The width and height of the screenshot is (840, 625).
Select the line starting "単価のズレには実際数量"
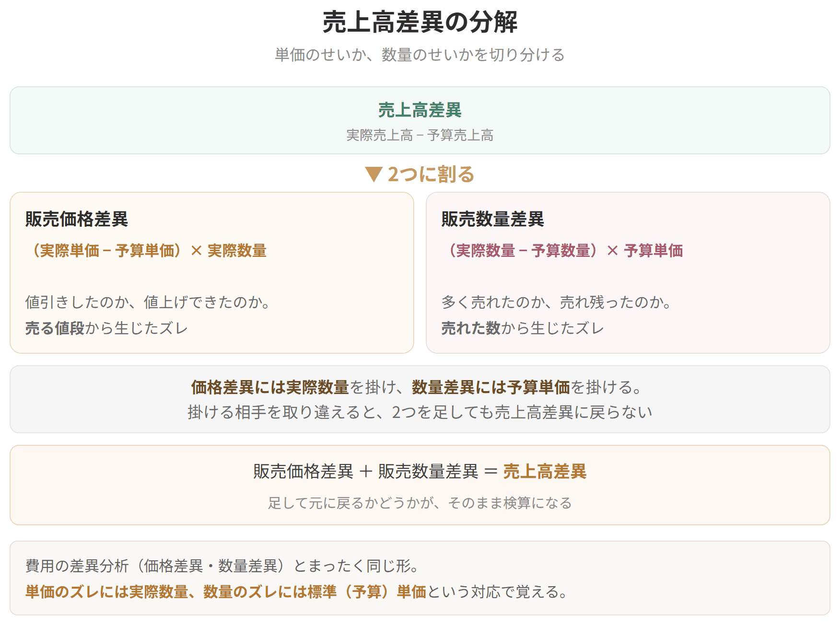[x=296, y=591]
